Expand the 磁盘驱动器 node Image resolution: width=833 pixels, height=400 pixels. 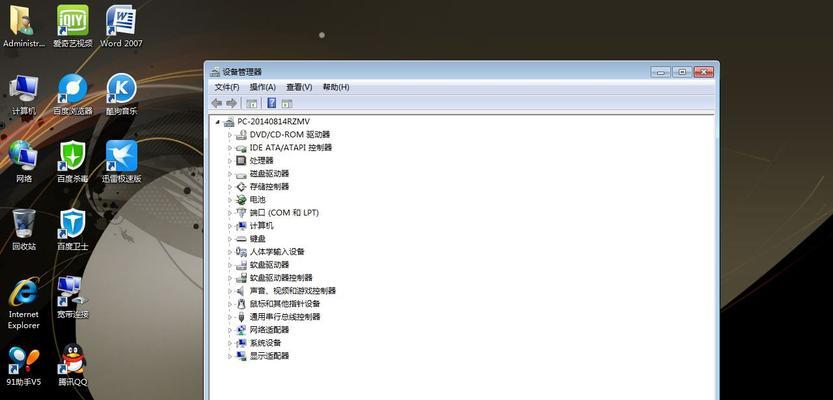(230, 174)
